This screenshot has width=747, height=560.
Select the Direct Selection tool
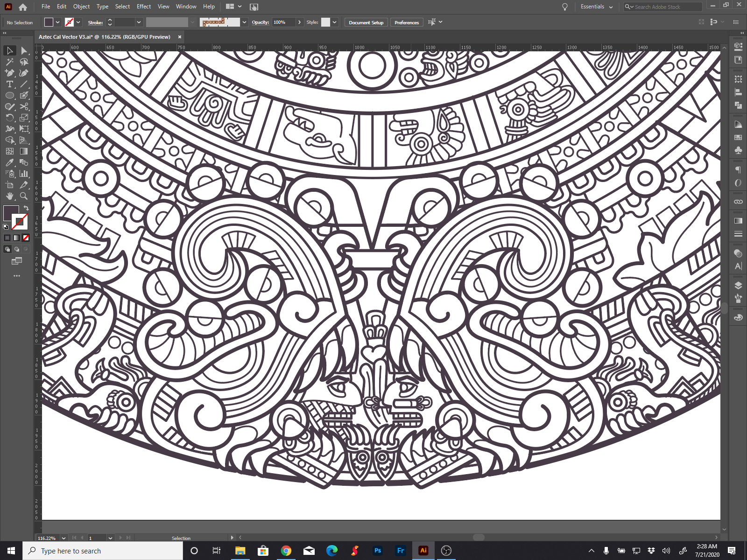24,50
